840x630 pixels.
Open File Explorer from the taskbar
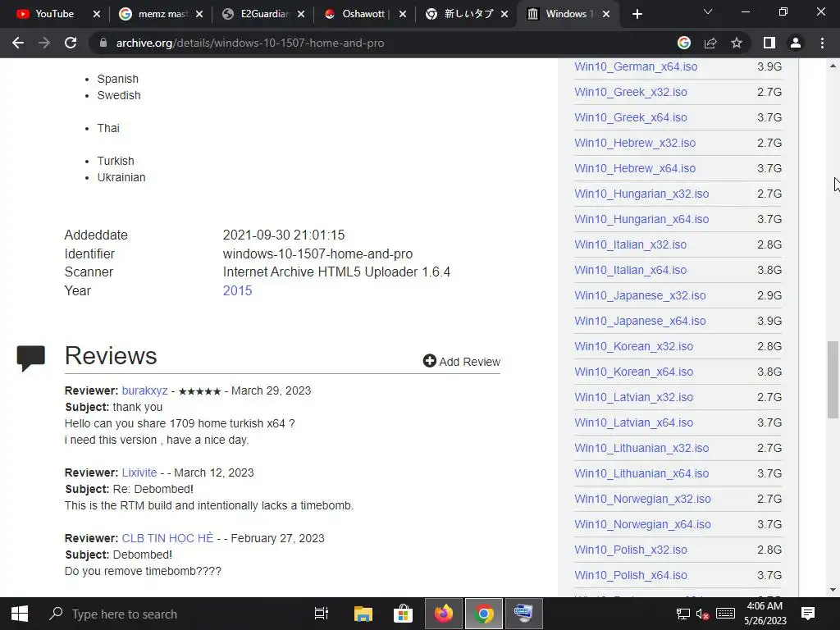click(x=363, y=614)
